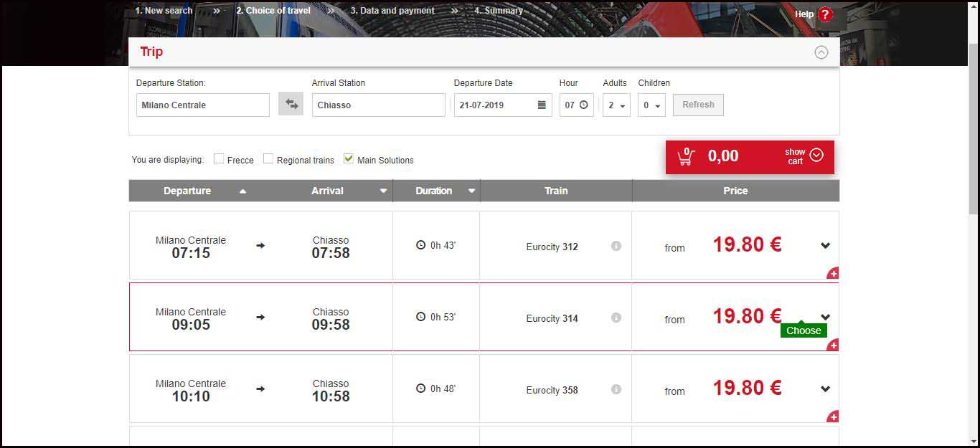Screen dimensions: 980x448
Task: Open the Adults count dropdown
Action: [x=616, y=105]
